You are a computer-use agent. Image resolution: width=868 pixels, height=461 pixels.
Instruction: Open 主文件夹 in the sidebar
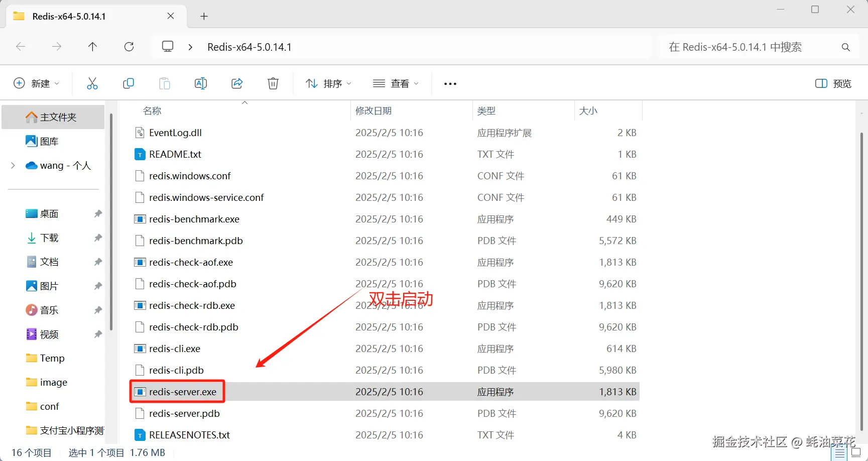(x=53, y=117)
